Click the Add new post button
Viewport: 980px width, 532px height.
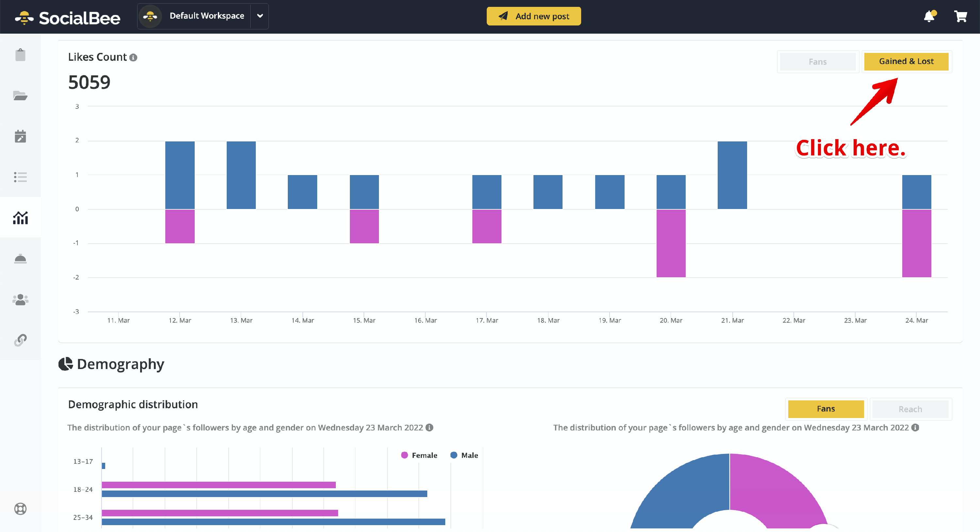pos(533,16)
